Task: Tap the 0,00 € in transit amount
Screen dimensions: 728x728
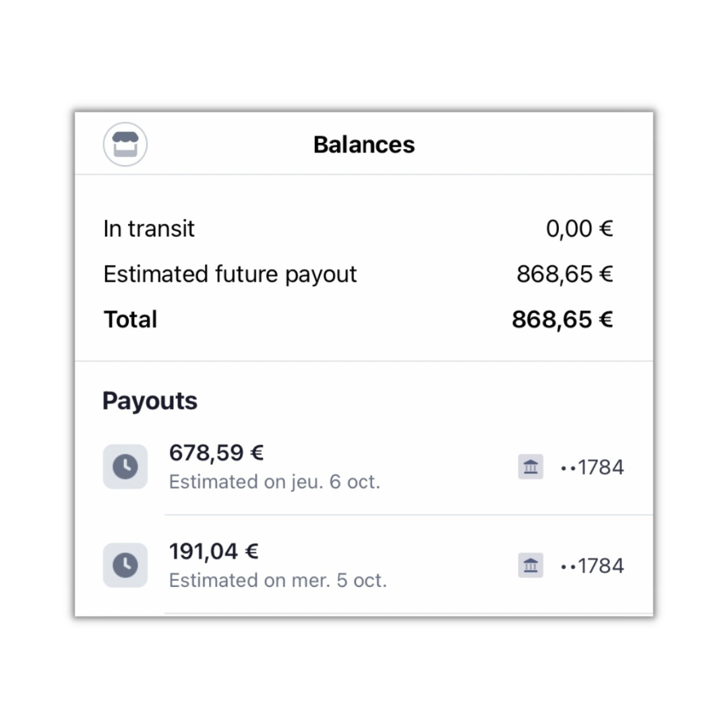Action: (x=580, y=229)
